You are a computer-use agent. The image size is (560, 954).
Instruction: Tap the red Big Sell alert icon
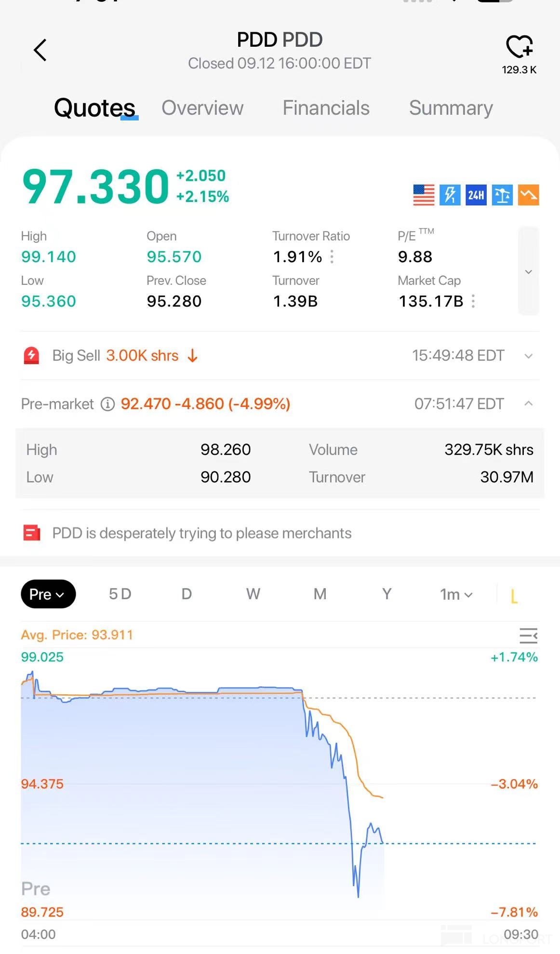pos(32,356)
